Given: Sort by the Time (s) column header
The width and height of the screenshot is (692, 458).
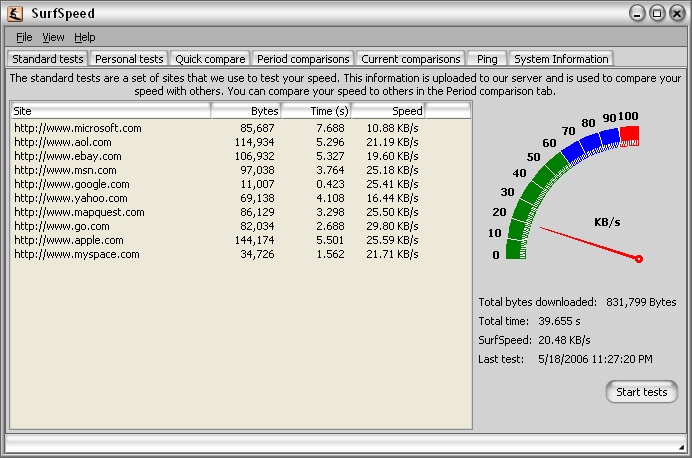Looking at the screenshot, I should tap(316, 111).
